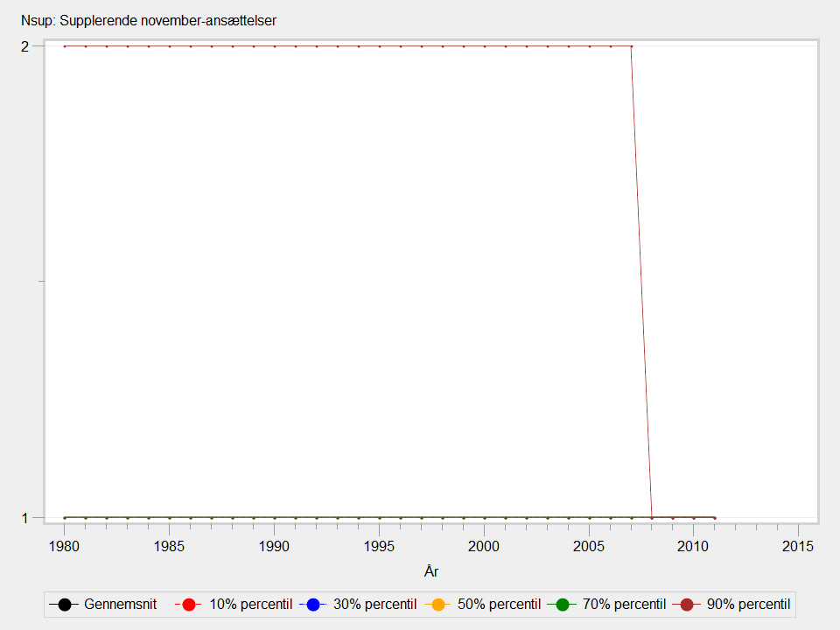Image resolution: width=840 pixels, height=630 pixels.
Task: Select the 90% percentil legend label text
Action: (x=749, y=604)
